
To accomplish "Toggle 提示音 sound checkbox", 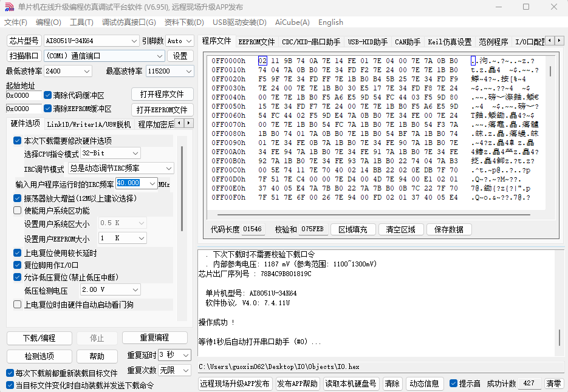I will click(453, 384).
